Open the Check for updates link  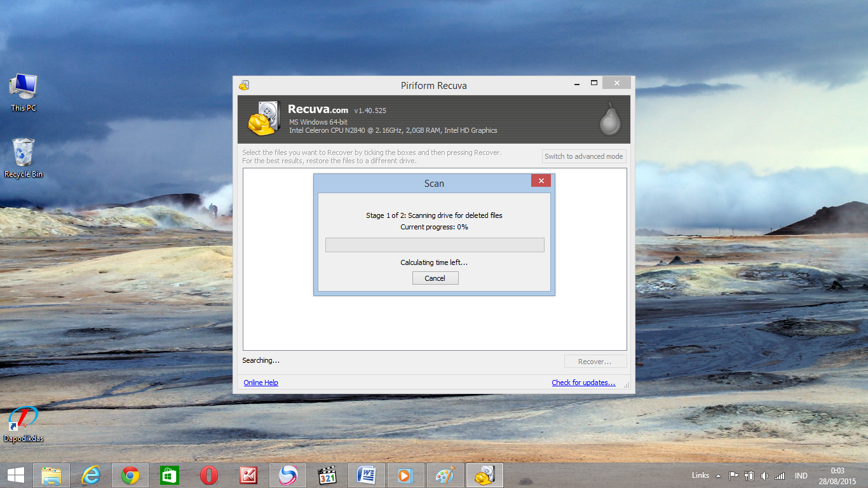(583, 383)
